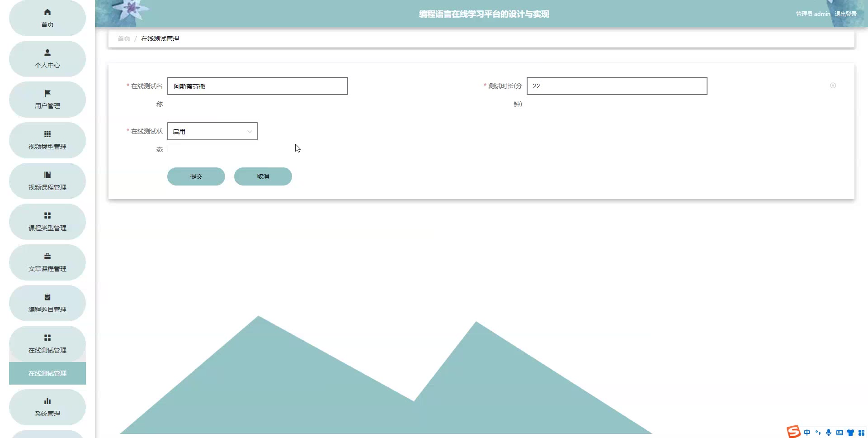
Task: Open 课程类型管理 menu item
Action: pos(47,222)
